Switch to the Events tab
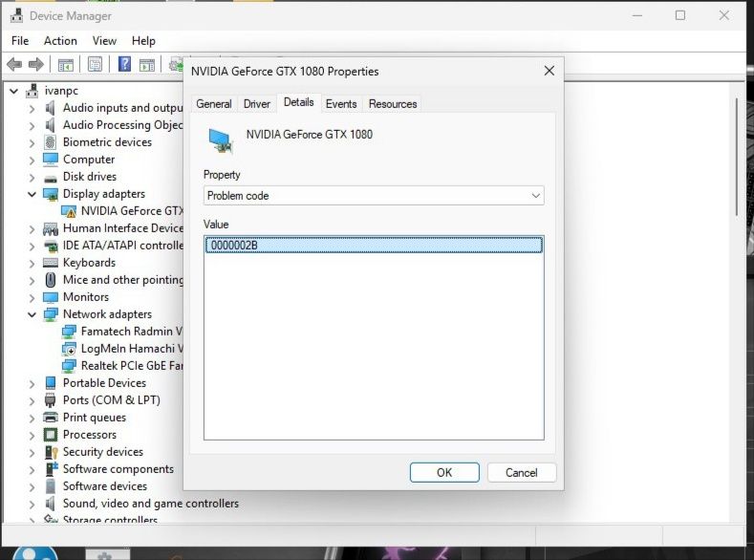Screen dimensions: 754x560 [x=341, y=104]
